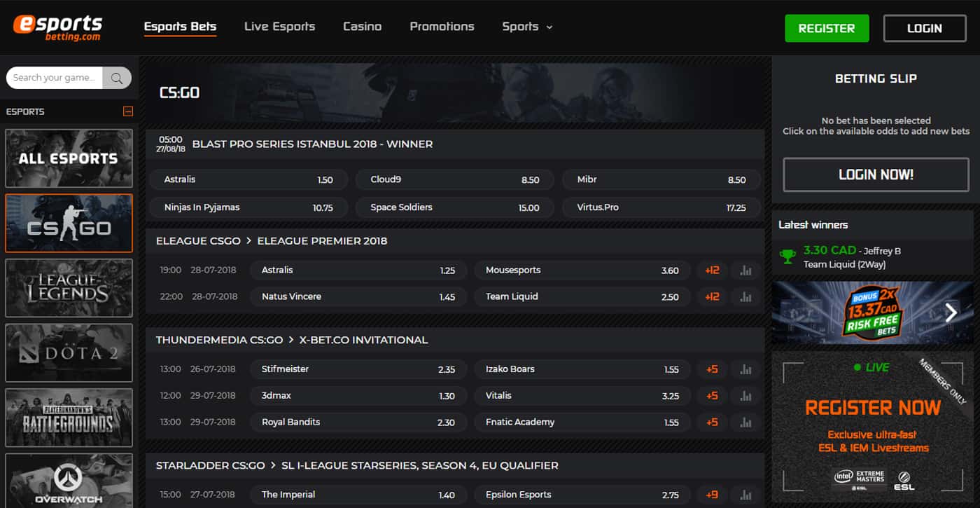The width and height of the screenshot is (980, 508).
Task: Click the 13.37 CAD risk free bets banner
Action: pos(872,313)
